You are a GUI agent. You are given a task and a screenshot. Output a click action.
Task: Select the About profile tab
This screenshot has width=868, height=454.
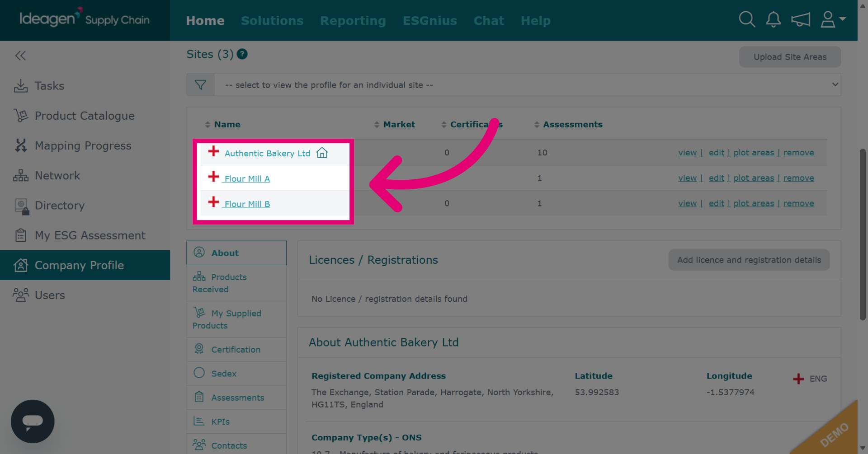click(x=236, y=253)
